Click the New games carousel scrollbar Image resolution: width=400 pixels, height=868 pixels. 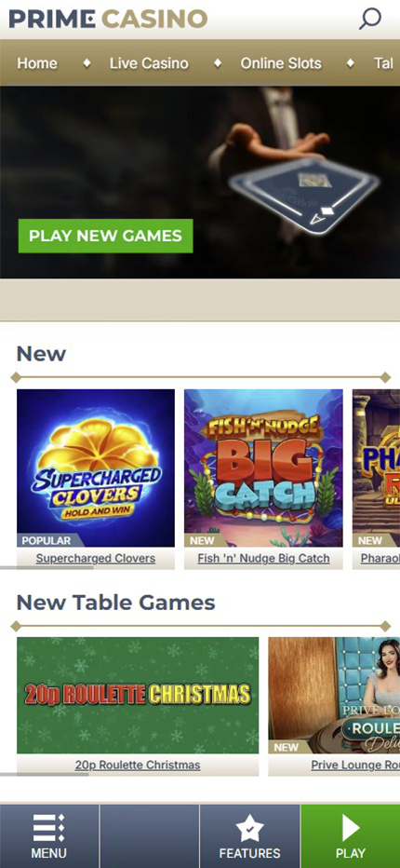(x=47, y=567)
